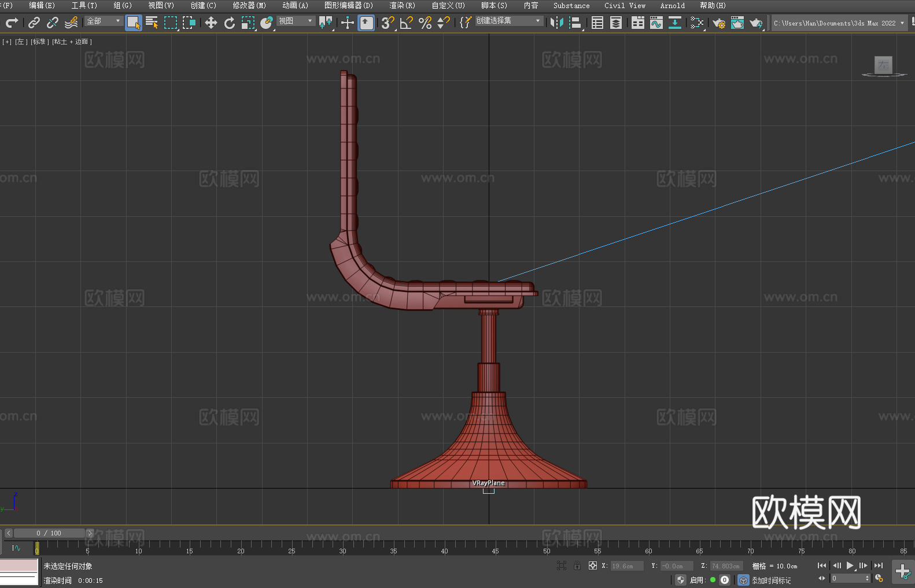Open selection filter dropdown 全部

pos(104,21)
